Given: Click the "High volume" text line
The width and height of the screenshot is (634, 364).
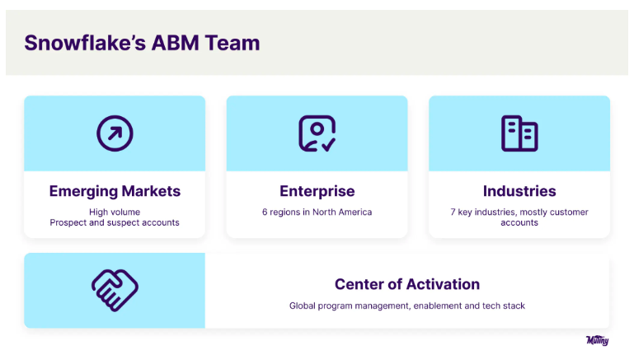Looking at the screenshot, I should pos(115,212).
